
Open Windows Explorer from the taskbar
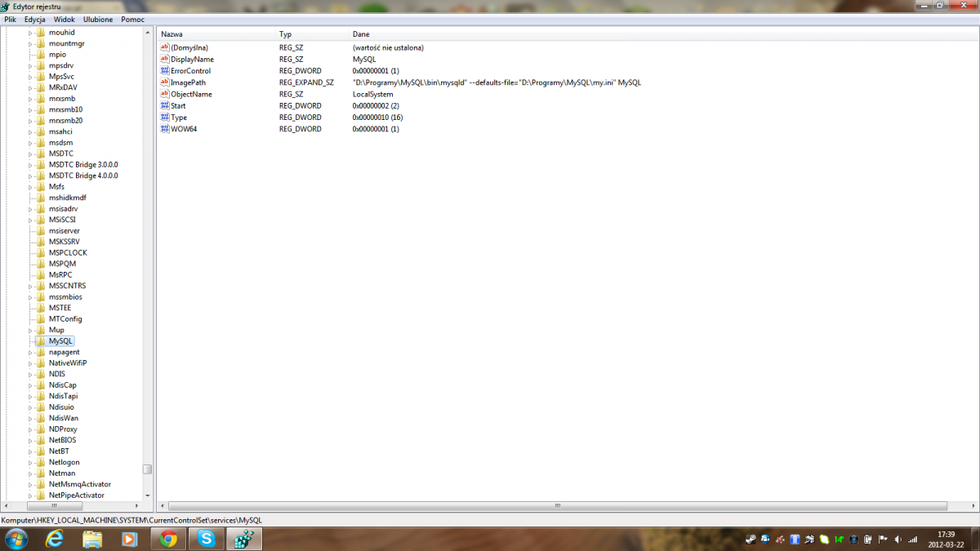[x=92, y=539]
